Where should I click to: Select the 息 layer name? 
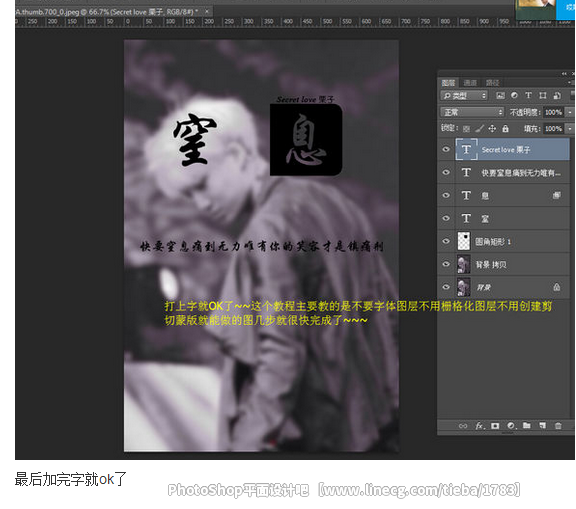point(485,195)
